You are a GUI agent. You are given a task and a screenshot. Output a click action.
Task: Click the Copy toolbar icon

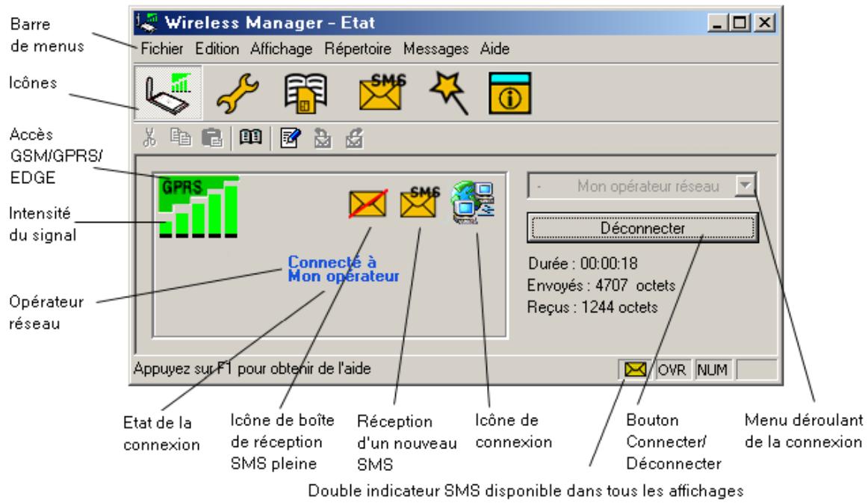click(x=181, y=137)
